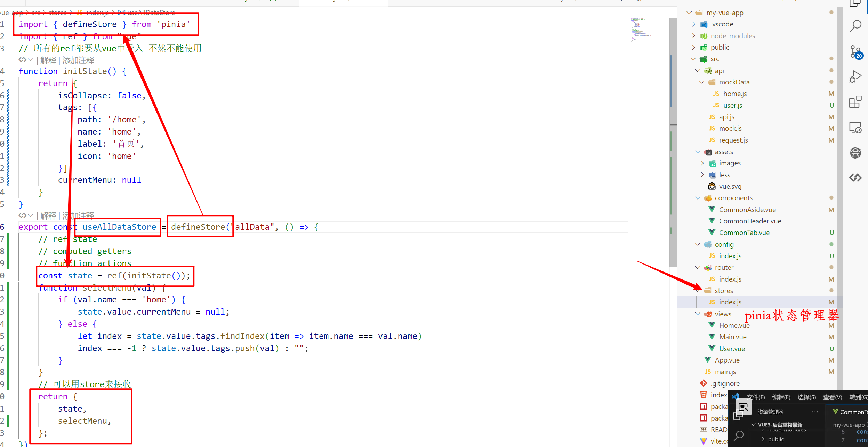Collapse the VUE3-后台重构最新 section

tap(754, 425)
